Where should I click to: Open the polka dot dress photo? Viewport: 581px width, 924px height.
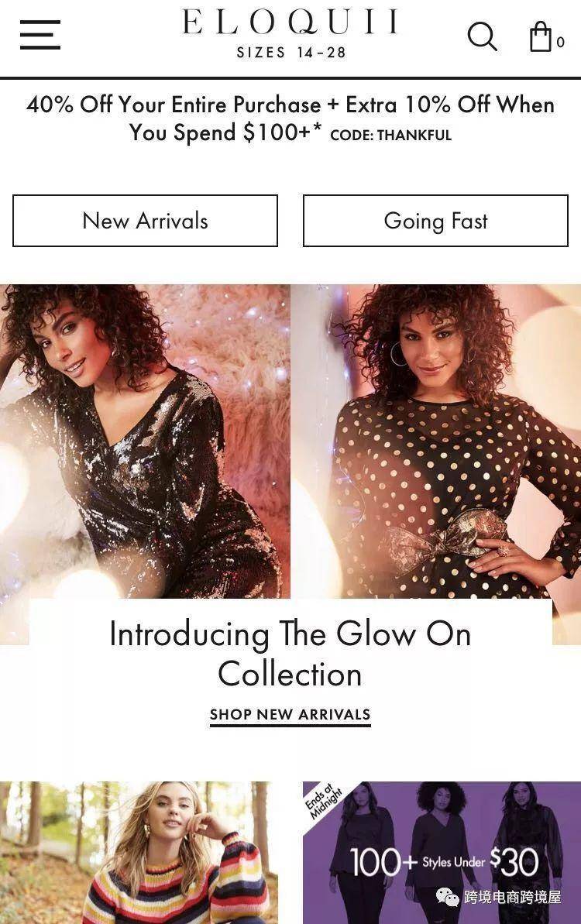coord(435,441)
